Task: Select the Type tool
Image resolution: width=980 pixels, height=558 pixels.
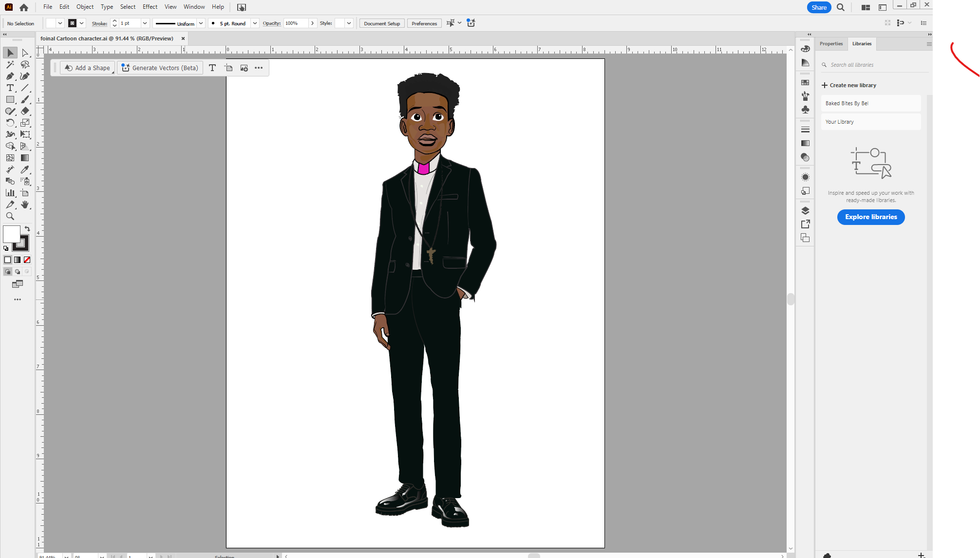Action: (10, 88)
